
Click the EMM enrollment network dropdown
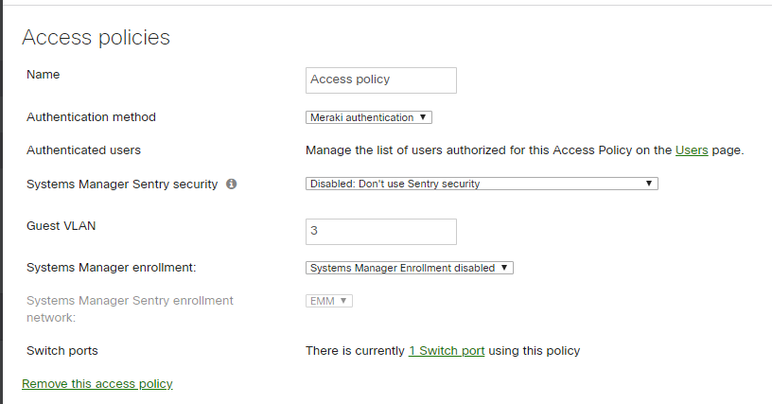click(329, 301)
